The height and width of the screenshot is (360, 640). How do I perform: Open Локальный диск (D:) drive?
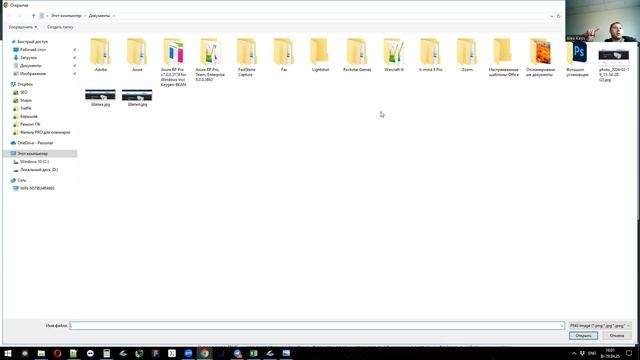point(39,169)
